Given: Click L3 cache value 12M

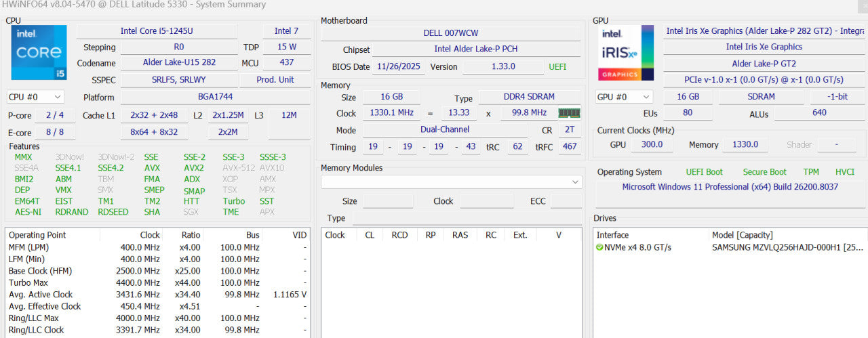Looking at the screenshot, I should [290, 115].
